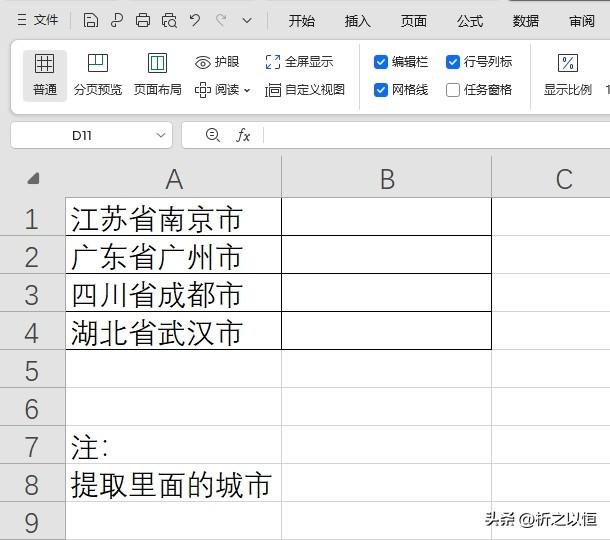Screen dimensions: 610x540
Task: Select column B header
Action: (x=387, y=180)
